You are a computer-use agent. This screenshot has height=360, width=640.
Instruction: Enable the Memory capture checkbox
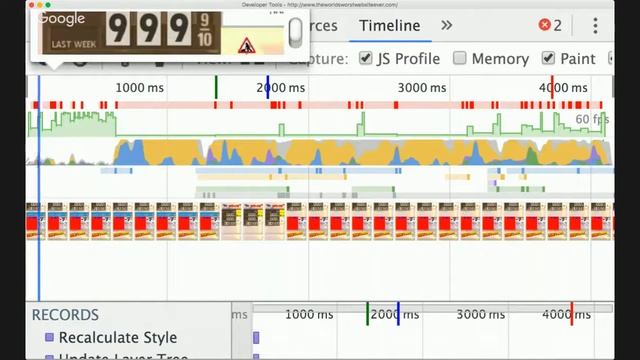click(459, 58)
